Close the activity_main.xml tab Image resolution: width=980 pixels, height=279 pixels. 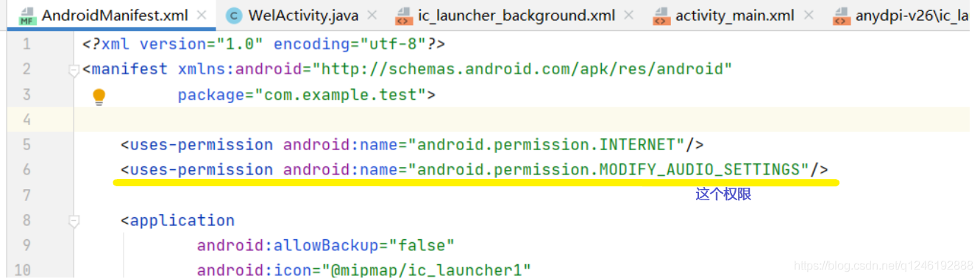[x=809, y=15]
